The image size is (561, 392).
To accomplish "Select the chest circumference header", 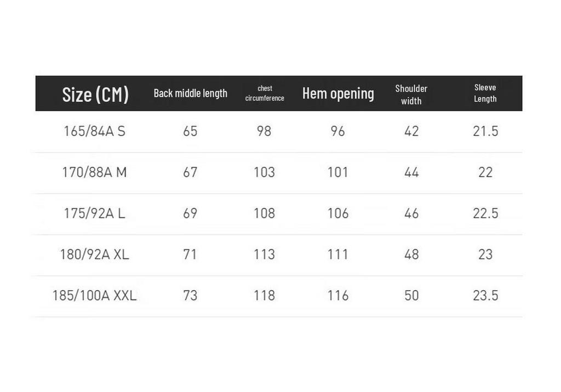I will (x=265, y=93).
